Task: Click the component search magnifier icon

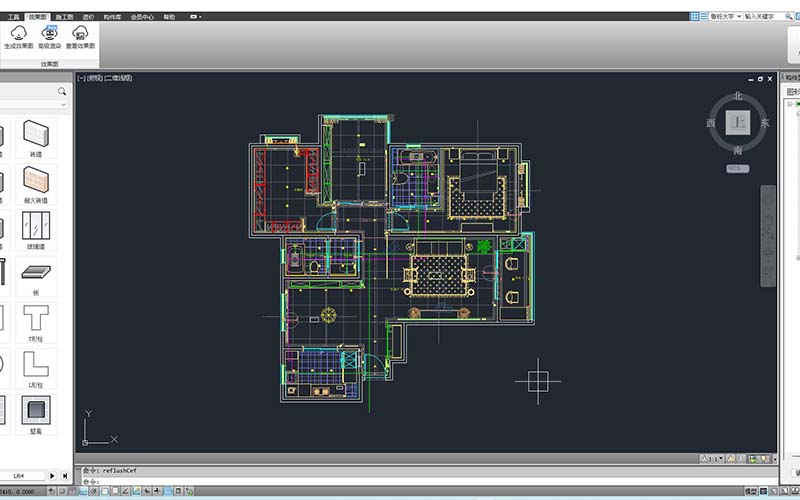Action: pyautogui.click(x=62, y=91)
